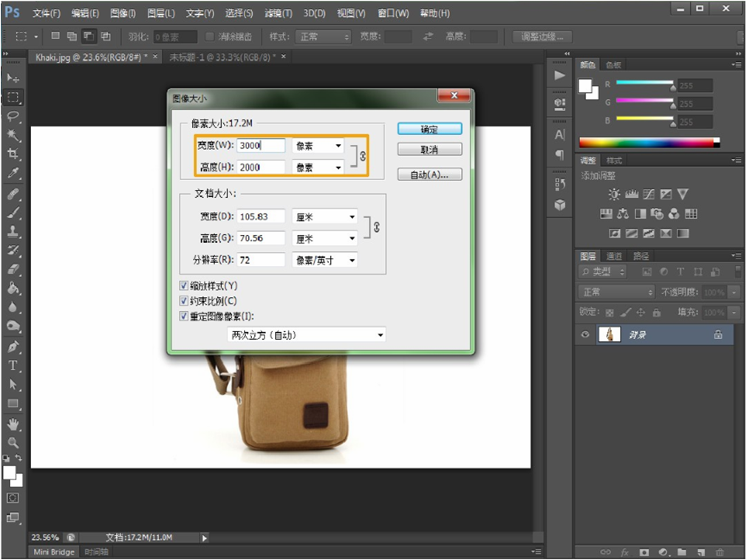Pick the Eyedropper tool
The image size is (747, 560).
coord(13,174)
